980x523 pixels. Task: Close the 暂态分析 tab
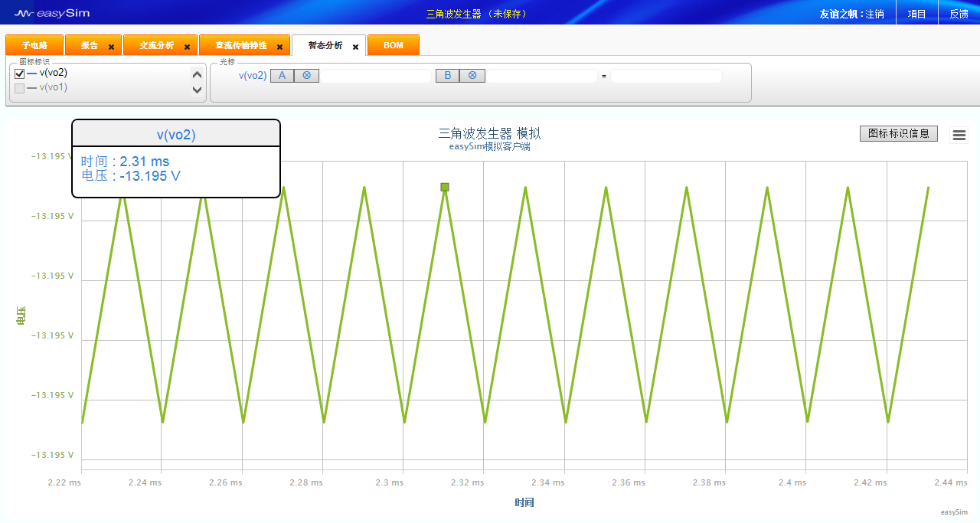pos(355,47)
